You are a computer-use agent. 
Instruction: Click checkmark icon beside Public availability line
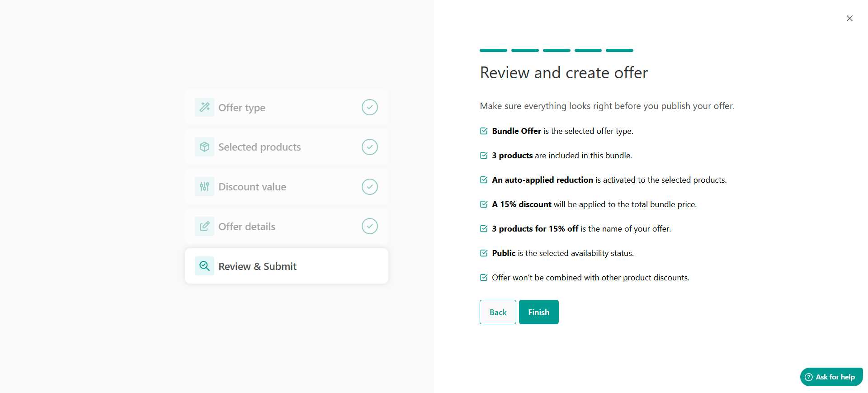tap(484, 253)
